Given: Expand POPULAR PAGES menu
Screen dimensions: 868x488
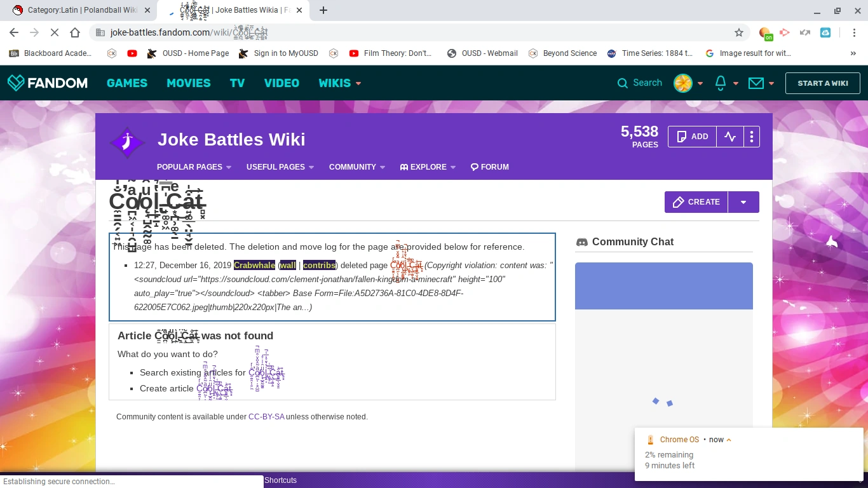Looking at the screenshot, I should coord(194,167).
